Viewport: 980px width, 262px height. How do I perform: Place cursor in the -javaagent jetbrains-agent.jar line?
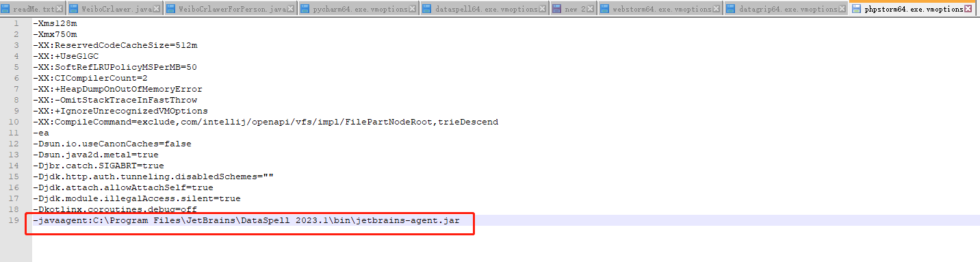246,220
